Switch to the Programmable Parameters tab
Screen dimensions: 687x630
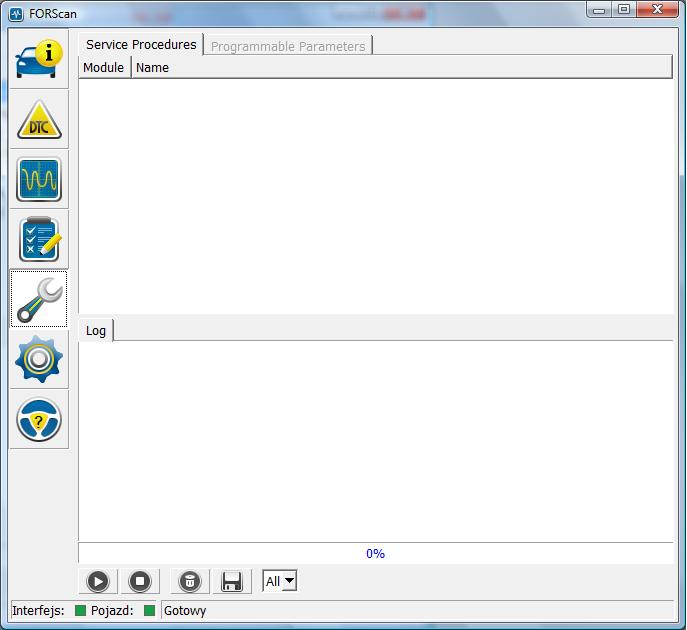tap(288, 46)
